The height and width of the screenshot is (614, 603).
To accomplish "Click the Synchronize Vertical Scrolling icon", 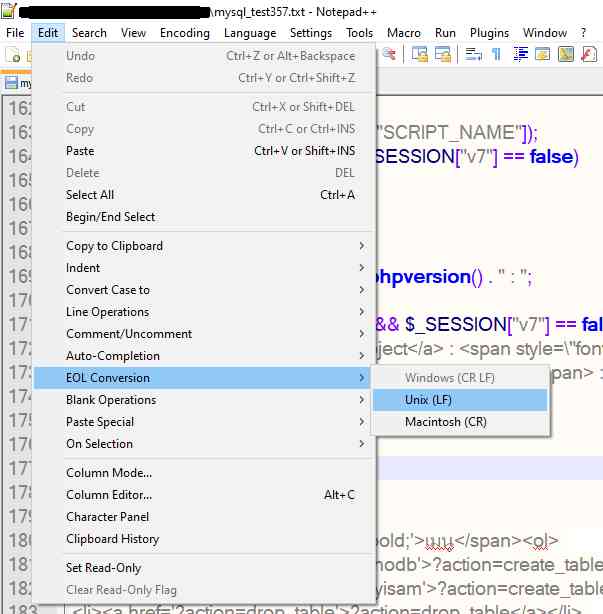I will [420, 55].
